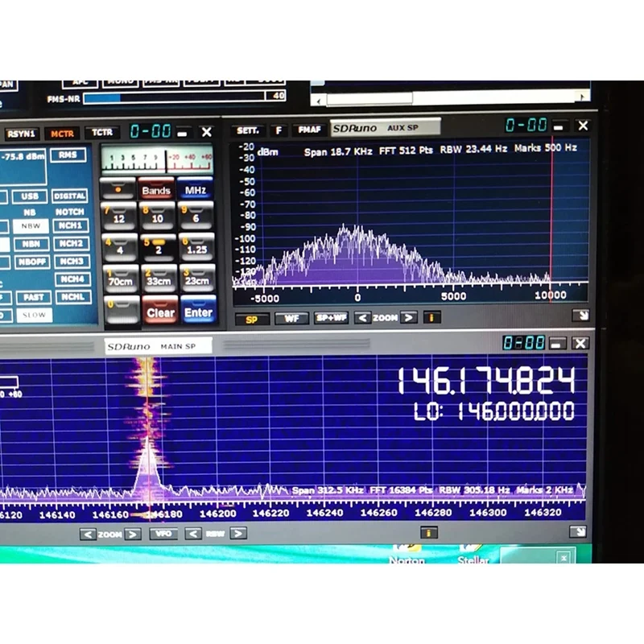
Task: Switch to the WF waterfall view
Action: point(291,317)
